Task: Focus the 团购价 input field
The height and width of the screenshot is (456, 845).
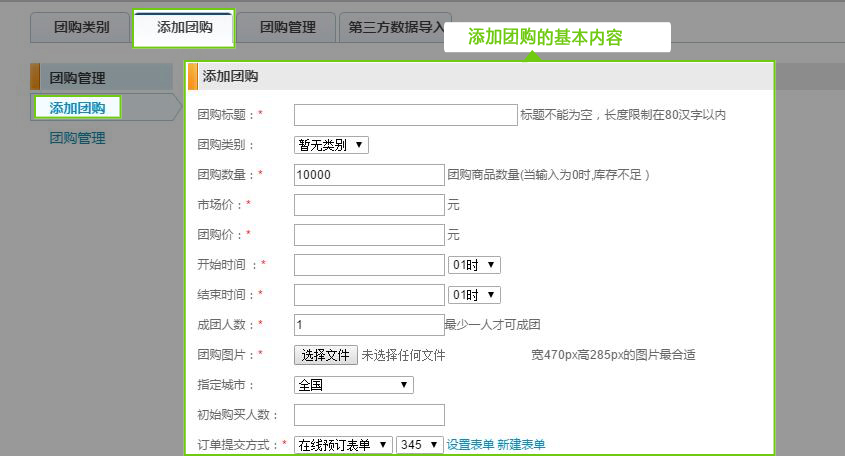Action: pyautogui.click(x=369, y=235)
